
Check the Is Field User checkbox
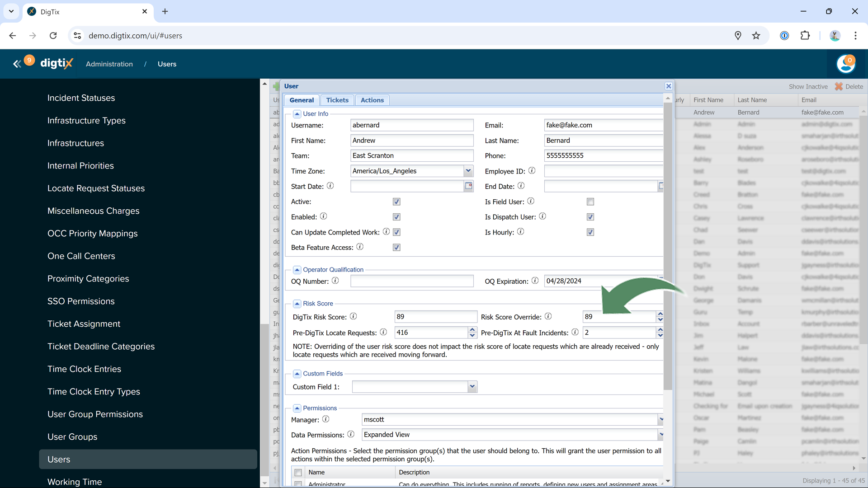pyautogui.click(x=590, y=202)
